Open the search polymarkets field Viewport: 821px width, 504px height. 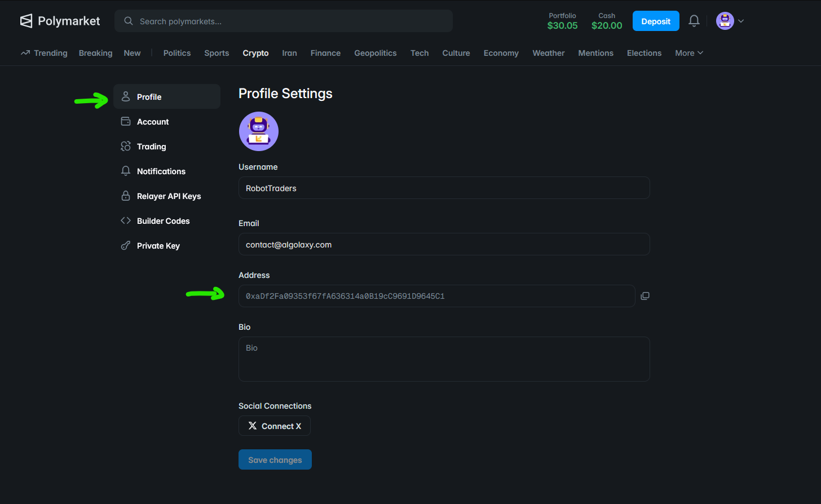pyautogui.click(x=284, y=20)
